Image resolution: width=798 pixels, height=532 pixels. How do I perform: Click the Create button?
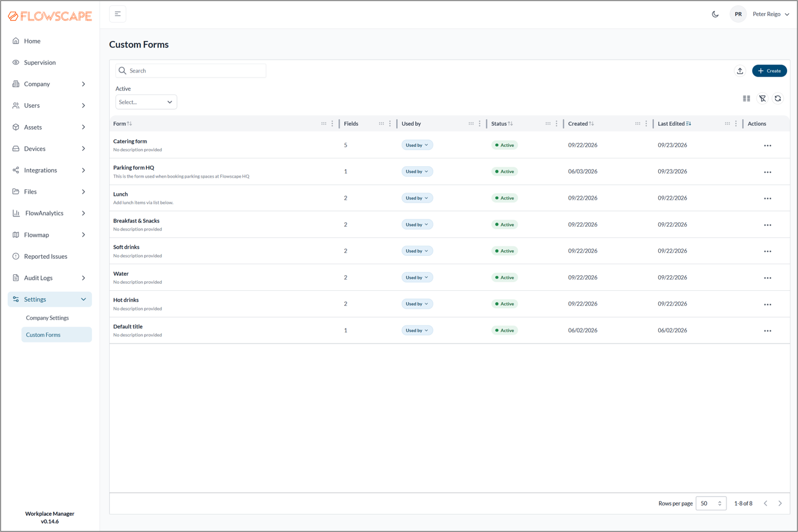click(769, 71)
